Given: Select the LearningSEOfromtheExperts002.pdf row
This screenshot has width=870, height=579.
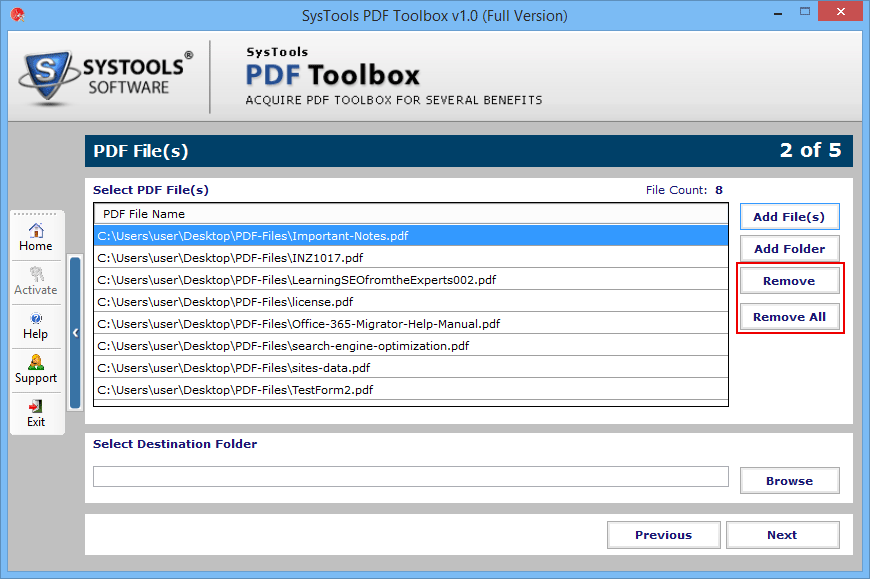Looking at the screenshot, I should coord(411,280).
